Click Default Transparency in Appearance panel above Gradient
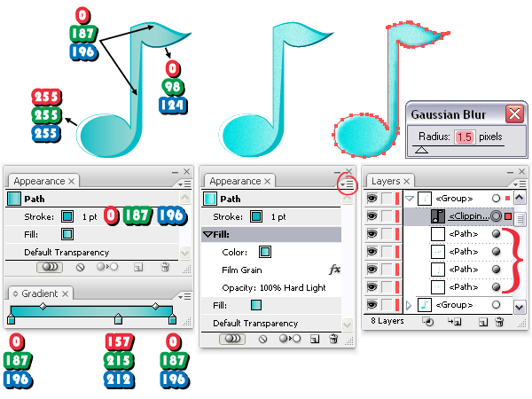Image resolution: width=532 pixels, height=399 pixels. pyautogui.click(x=66, y=253)
